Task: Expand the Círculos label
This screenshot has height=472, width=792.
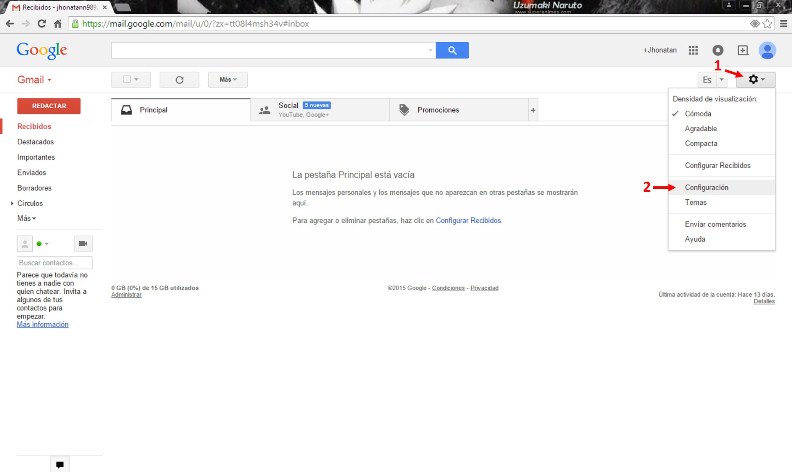Action: [12, 203]
